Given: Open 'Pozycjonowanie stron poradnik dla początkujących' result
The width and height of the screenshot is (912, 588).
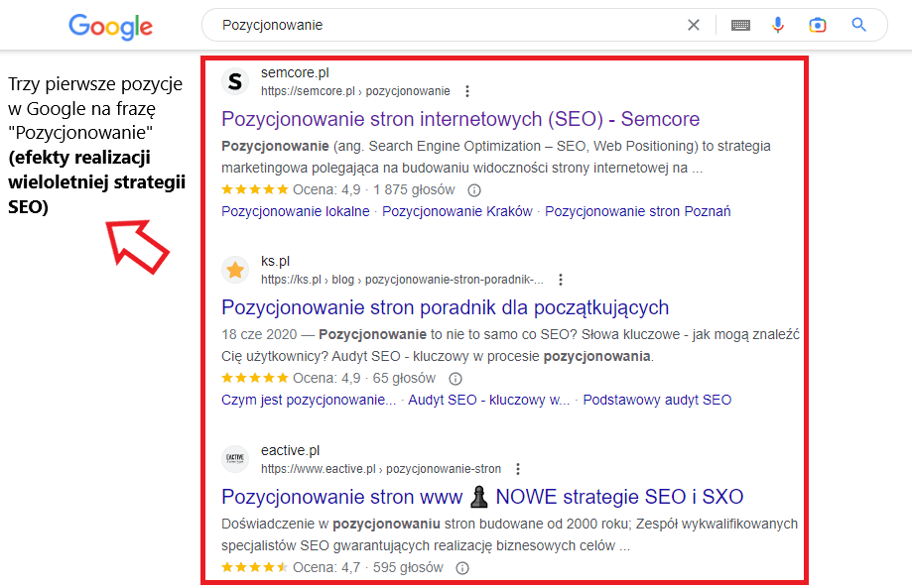Looking at the screenshot, I should coord(445,308).
